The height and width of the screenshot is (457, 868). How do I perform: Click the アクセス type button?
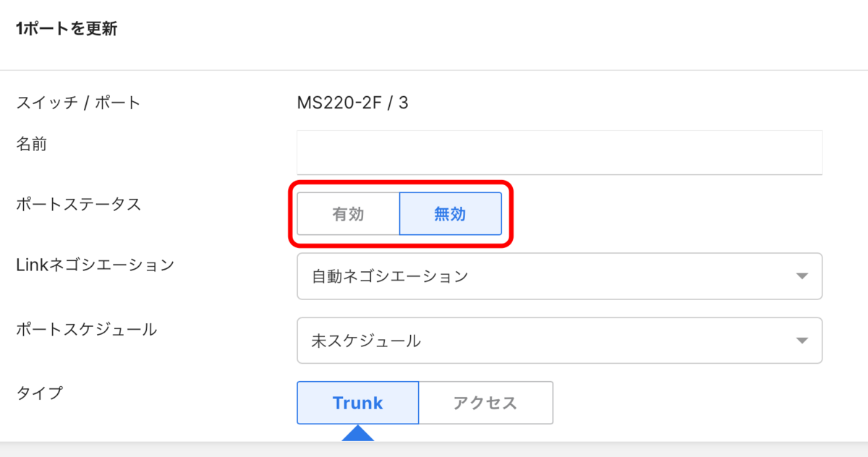tap(485, 403)
